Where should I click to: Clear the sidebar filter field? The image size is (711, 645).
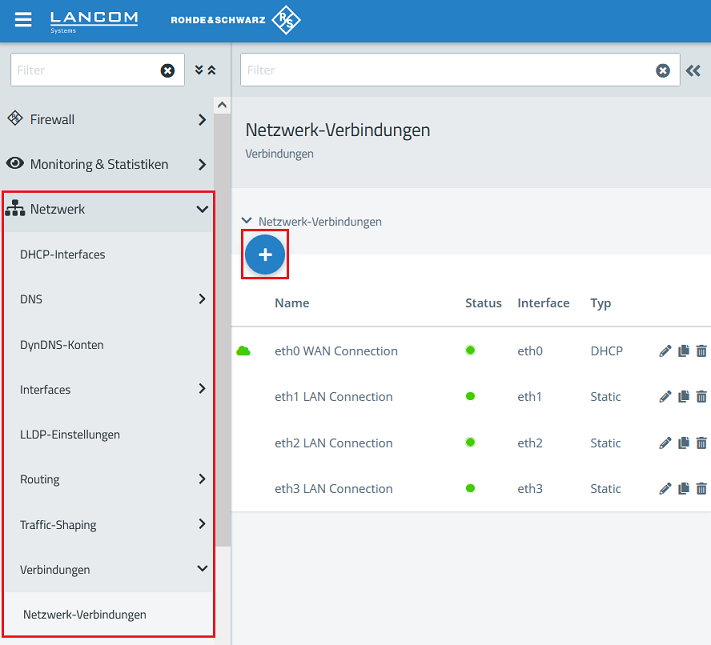click(x=167, y=70)
